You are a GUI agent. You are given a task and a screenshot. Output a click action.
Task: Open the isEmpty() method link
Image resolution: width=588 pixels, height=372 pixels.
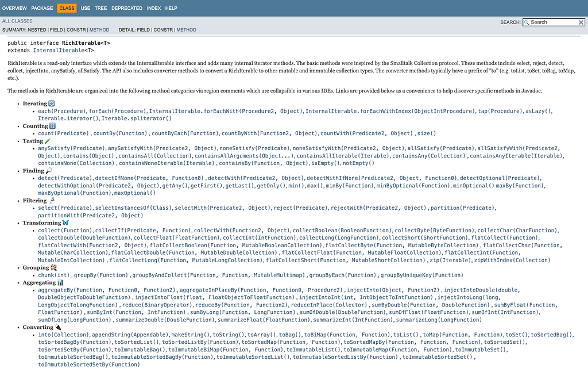pos(326,163)
